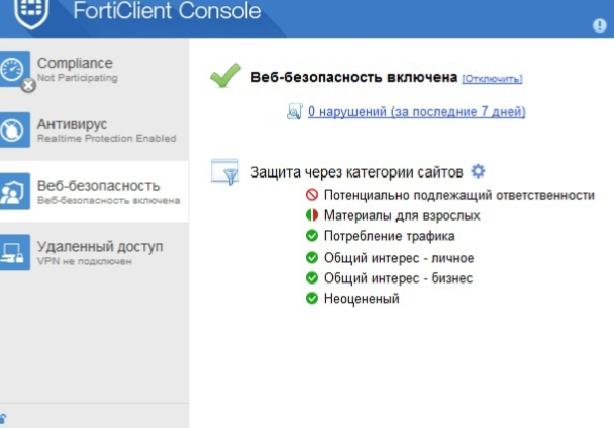This screenshot has width=614, height=428.
Task: Select Потребление трафика category text
Action: pos(389,236)
